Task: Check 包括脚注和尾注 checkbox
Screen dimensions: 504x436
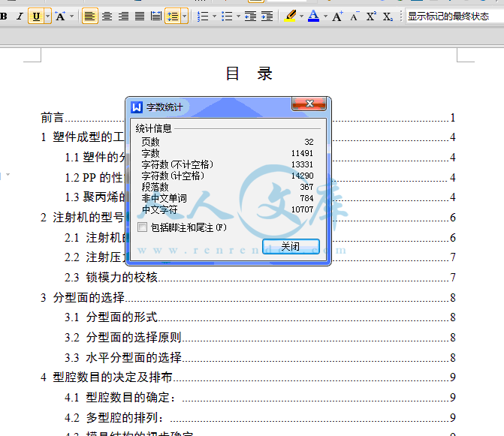Action: (142, 227)
